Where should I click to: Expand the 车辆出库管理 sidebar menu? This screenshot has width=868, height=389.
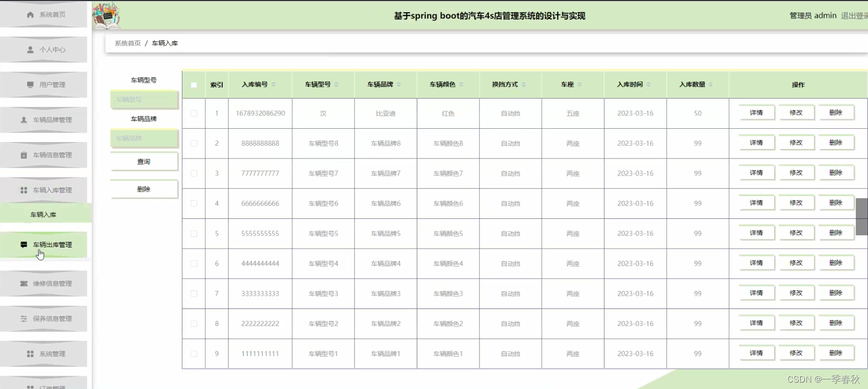[43, 245]
